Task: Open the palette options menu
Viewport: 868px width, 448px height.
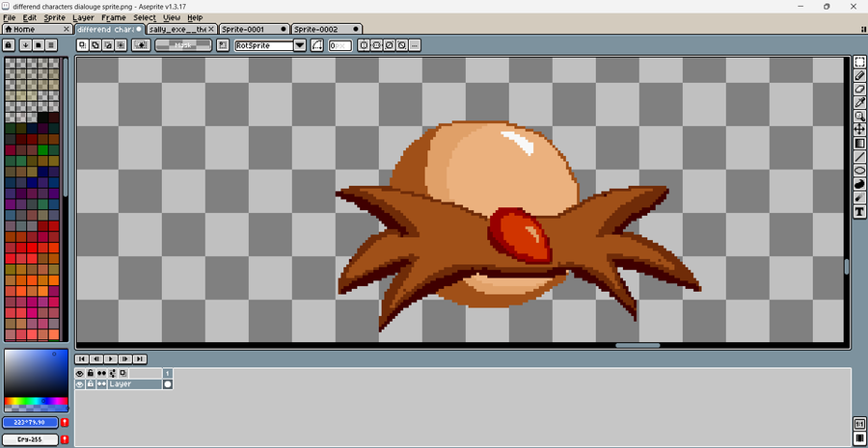Action: 51,45
